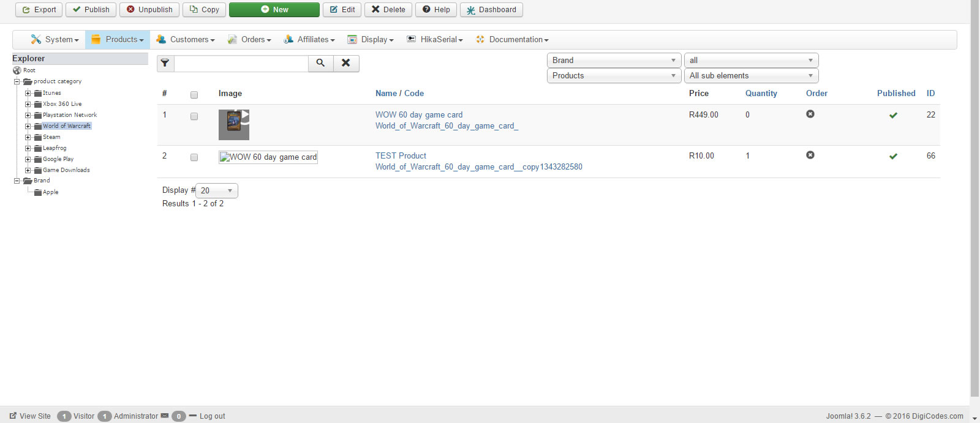Click the Copy toolbar button
980x423 pixels.
(204, 10)
